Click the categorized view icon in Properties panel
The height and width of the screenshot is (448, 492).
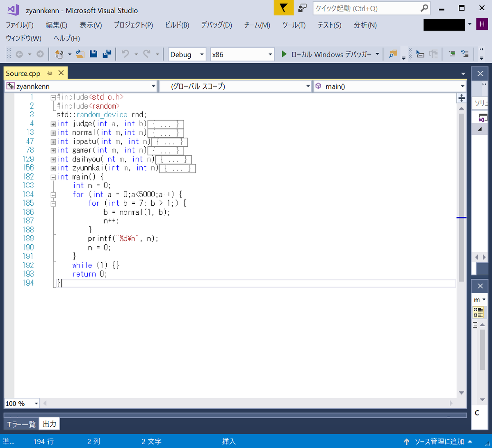(478, 312)
